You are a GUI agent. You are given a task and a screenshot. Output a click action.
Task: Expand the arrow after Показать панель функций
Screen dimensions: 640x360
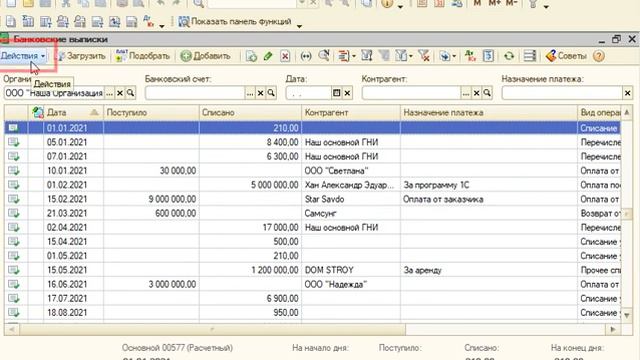[x=299, y=26]
